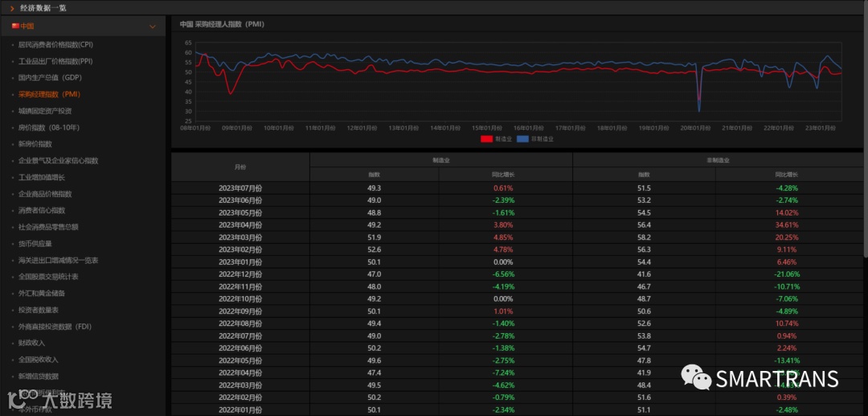Screen dimensions: 868x416
Task: Click the 非制造业 table group header
Action: 718,160
